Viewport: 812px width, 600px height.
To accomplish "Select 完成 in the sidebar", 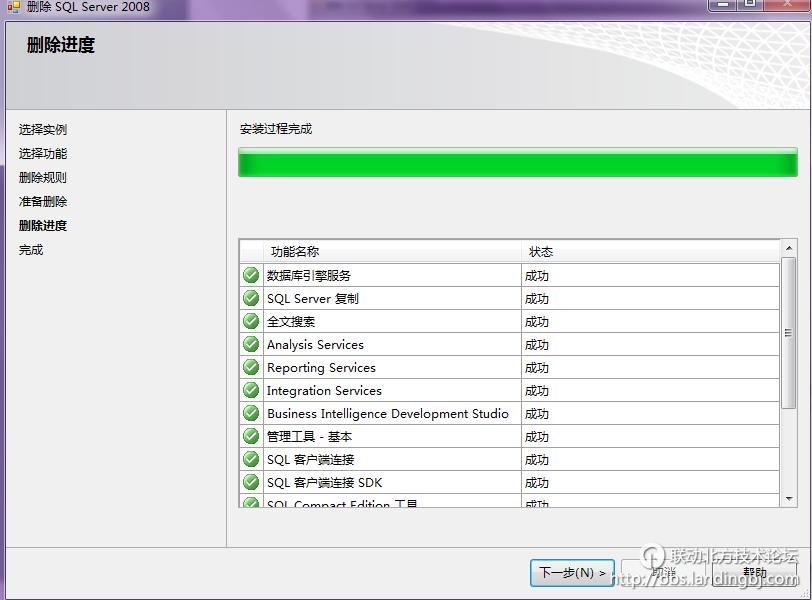I will (x=30, y=249).
